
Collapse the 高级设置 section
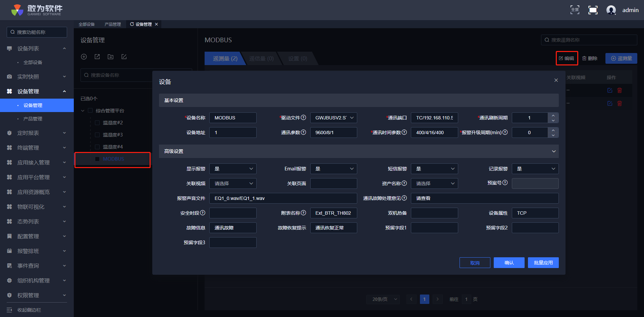(553, 151)
